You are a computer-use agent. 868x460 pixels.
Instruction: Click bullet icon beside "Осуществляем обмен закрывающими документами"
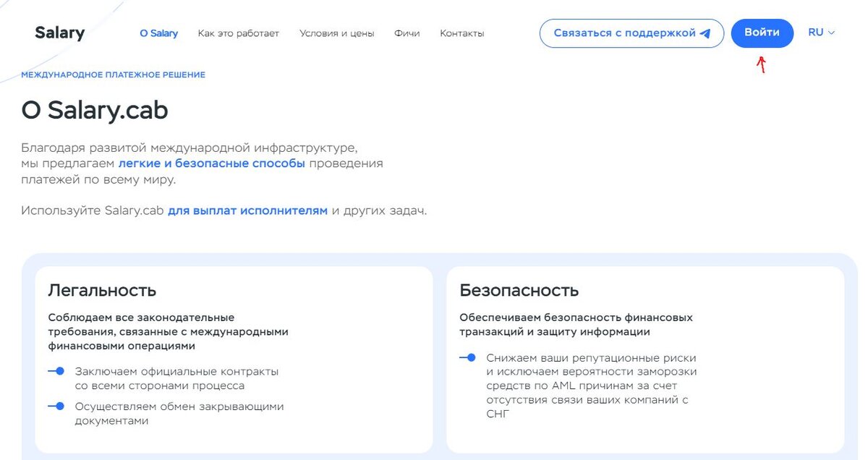(x=56, y=406)
